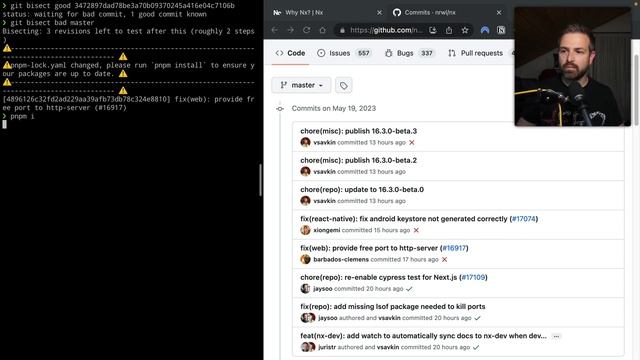640x360 pixels.
Task: Click 'Commits on May 19, 2023' heading
Action: coord(334,109)
